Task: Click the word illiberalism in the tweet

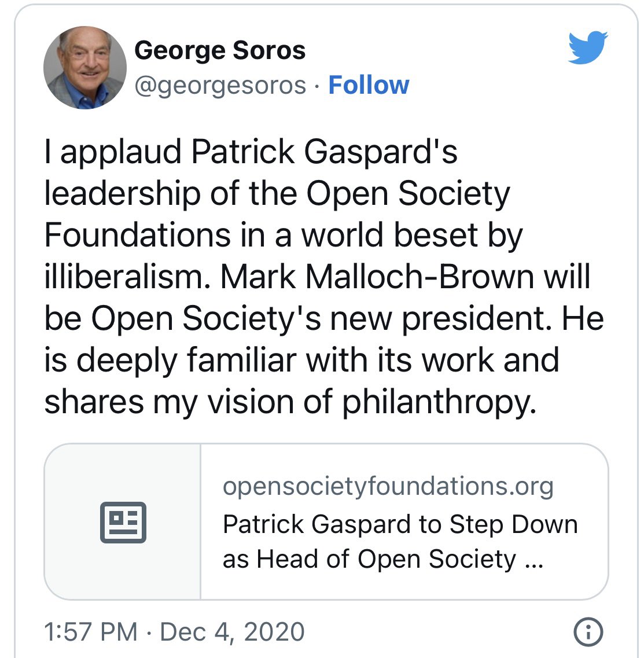Action: coord(125,277)
